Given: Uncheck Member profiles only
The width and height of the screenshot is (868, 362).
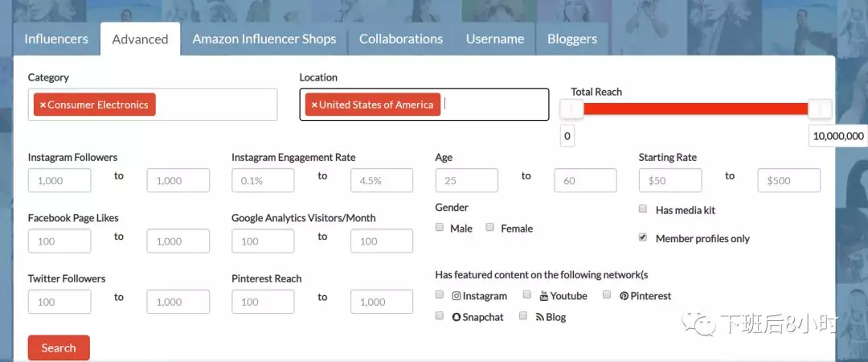Looking at the screenshot, I should pyautogui.click(x=643, y=238).
